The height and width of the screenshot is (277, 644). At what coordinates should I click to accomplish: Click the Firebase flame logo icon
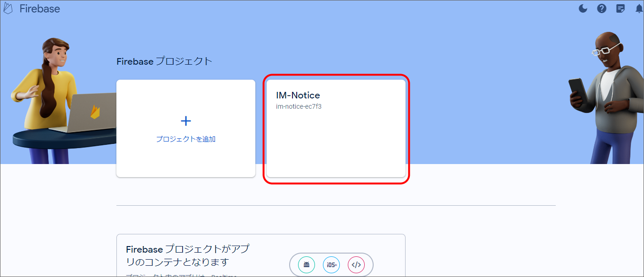[x=8, y=8]
